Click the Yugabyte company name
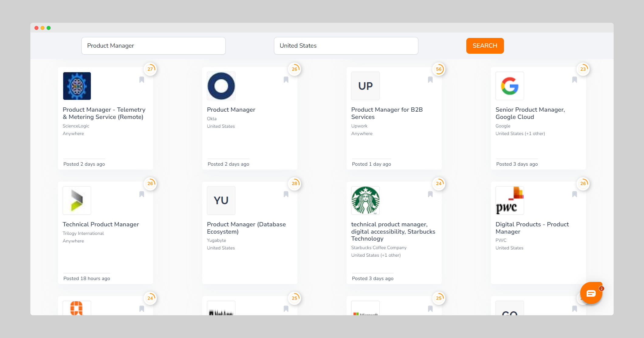Viewport: 644px width, 338px height. click(217, 240)
